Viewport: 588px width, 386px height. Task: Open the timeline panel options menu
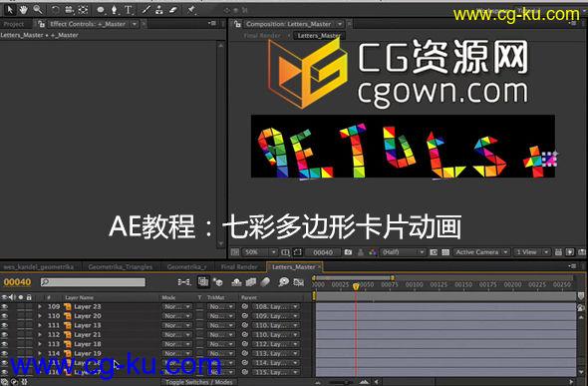[572, 266]
